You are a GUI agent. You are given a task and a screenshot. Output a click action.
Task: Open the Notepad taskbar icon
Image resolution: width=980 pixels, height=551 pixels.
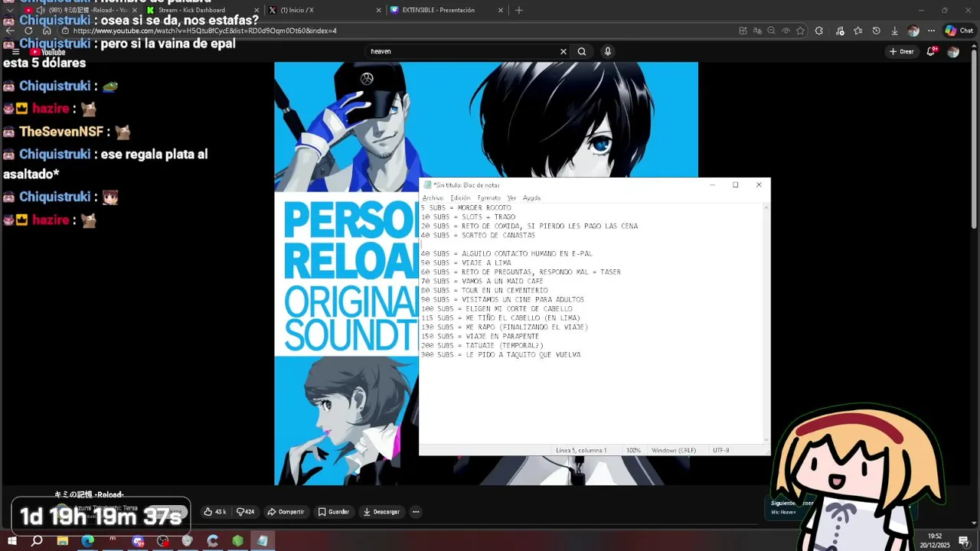pos(263,540)
